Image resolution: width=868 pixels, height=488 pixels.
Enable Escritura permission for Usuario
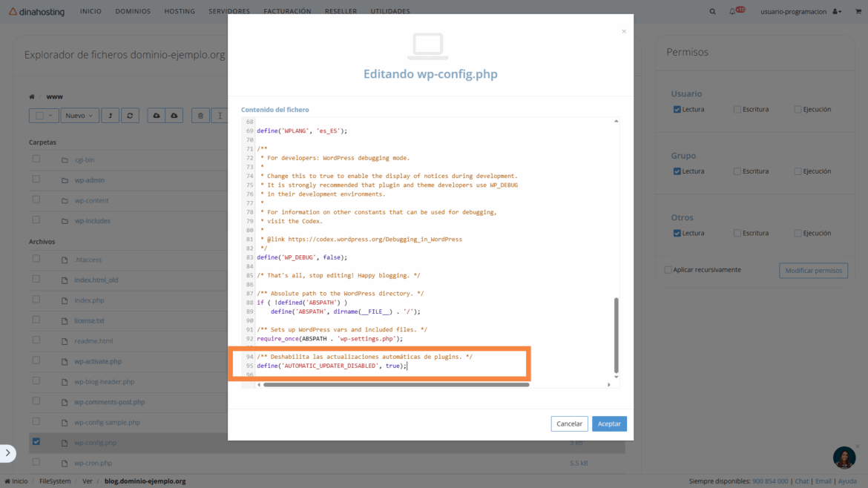[737, 110]
